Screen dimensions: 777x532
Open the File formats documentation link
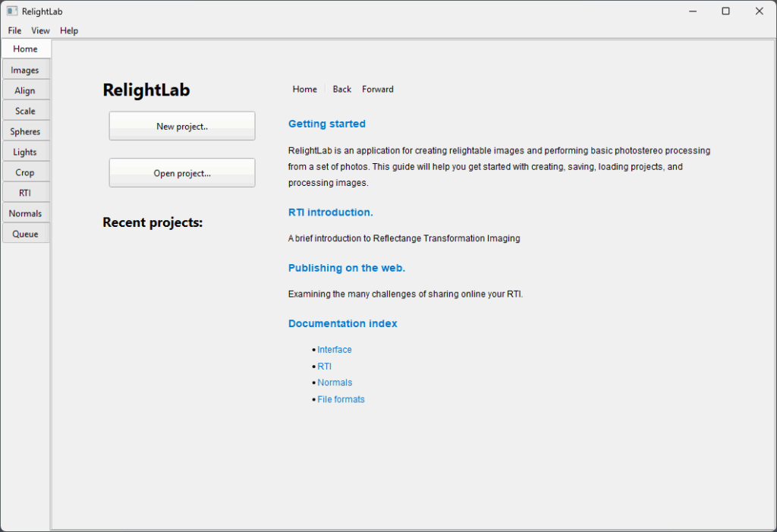click(341, 400)
